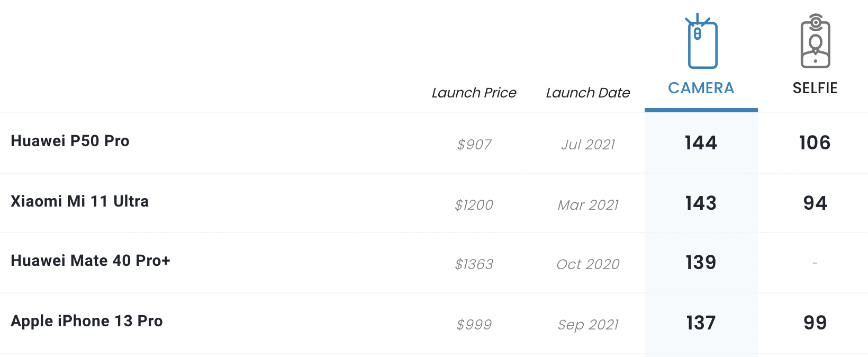Switch to the CAMERA ranking tab
Viewport: 868px width, 357px height.
(701, 88)
